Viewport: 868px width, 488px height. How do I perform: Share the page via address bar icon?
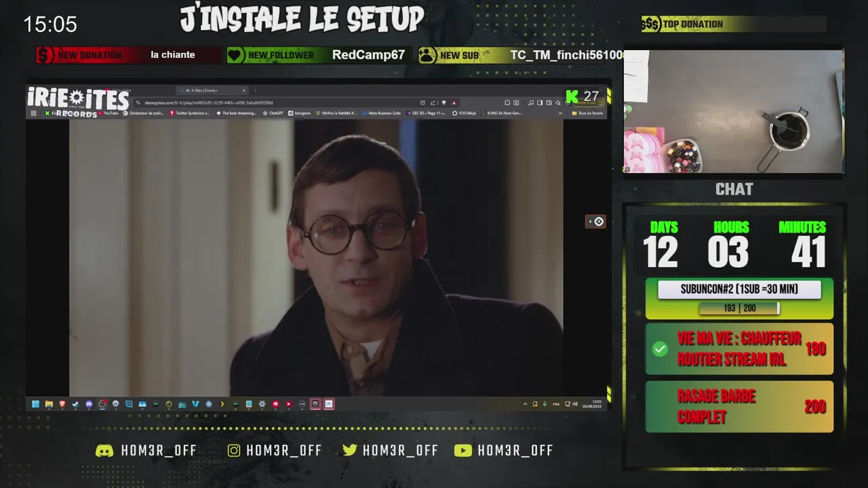[433, 103]
